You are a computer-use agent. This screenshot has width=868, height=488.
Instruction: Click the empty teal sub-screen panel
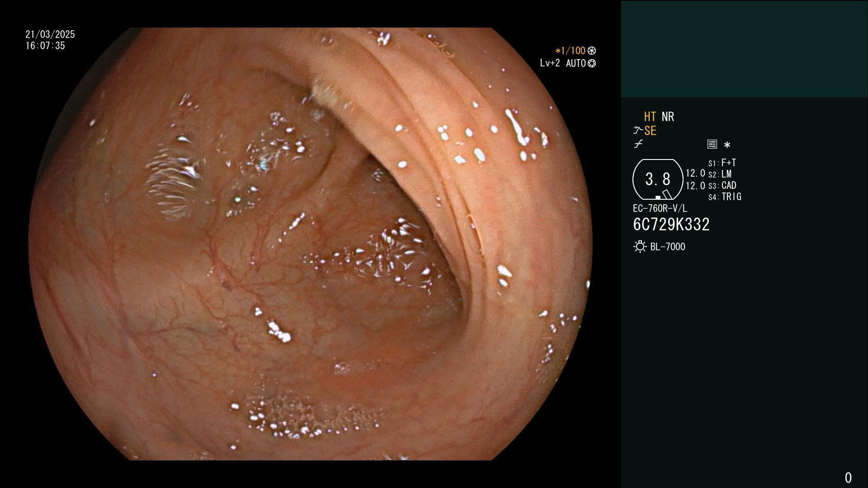(x=744, y=49)
